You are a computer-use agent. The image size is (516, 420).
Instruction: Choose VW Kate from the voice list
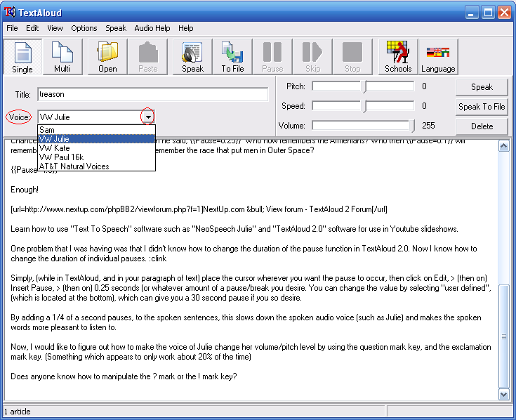(96, 148)
